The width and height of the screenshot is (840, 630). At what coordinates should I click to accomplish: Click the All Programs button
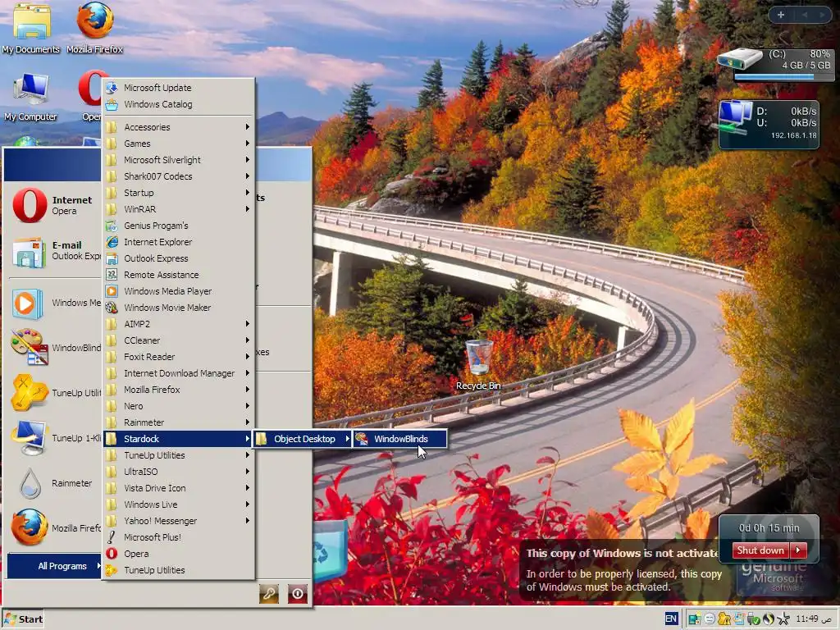point(55,566)
